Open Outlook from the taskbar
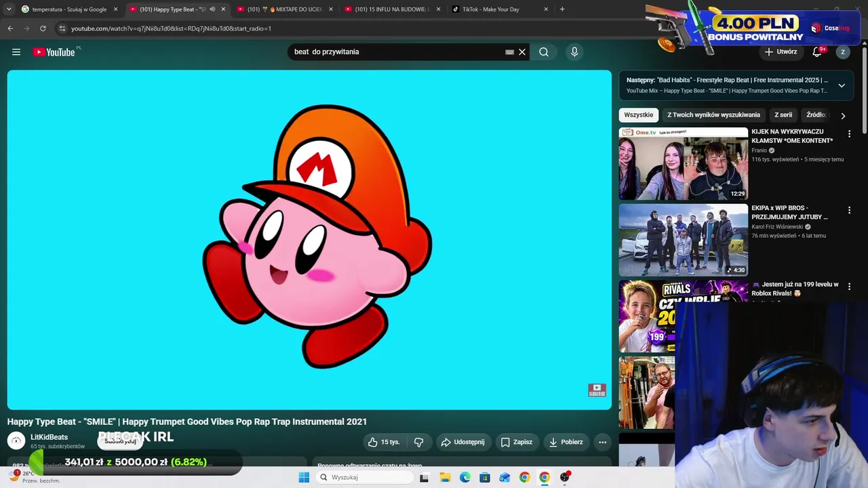The image size is (868, 488). [x=504, y=477]
